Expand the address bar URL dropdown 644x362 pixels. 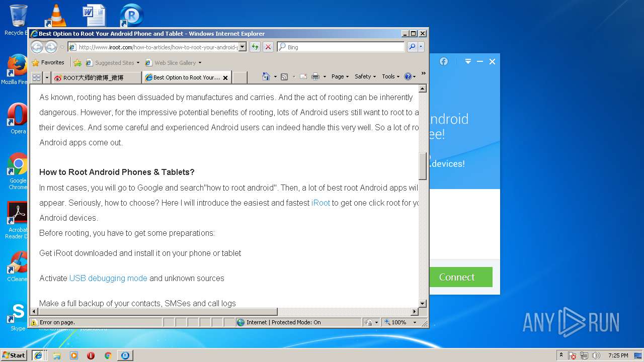pos(242,47)
